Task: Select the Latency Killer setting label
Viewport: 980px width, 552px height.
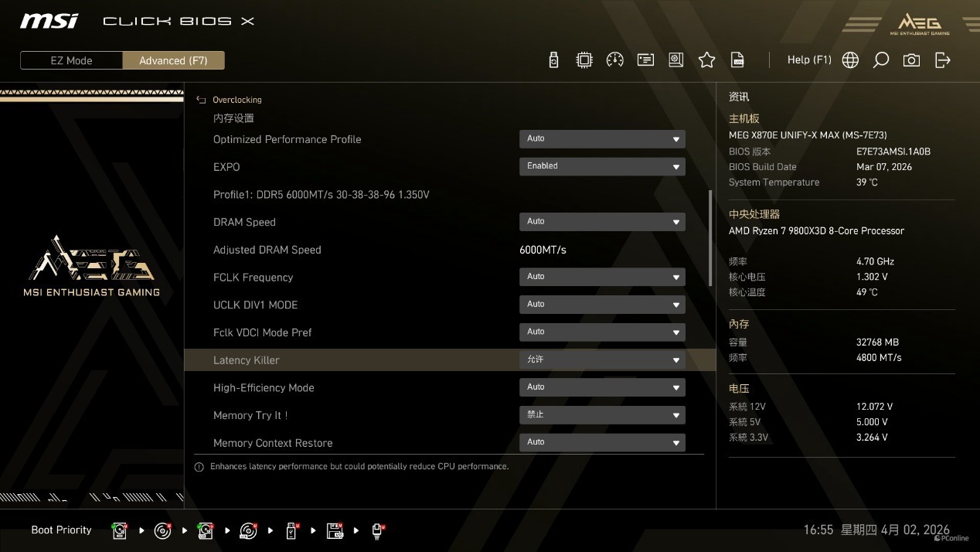Action: 247,360
